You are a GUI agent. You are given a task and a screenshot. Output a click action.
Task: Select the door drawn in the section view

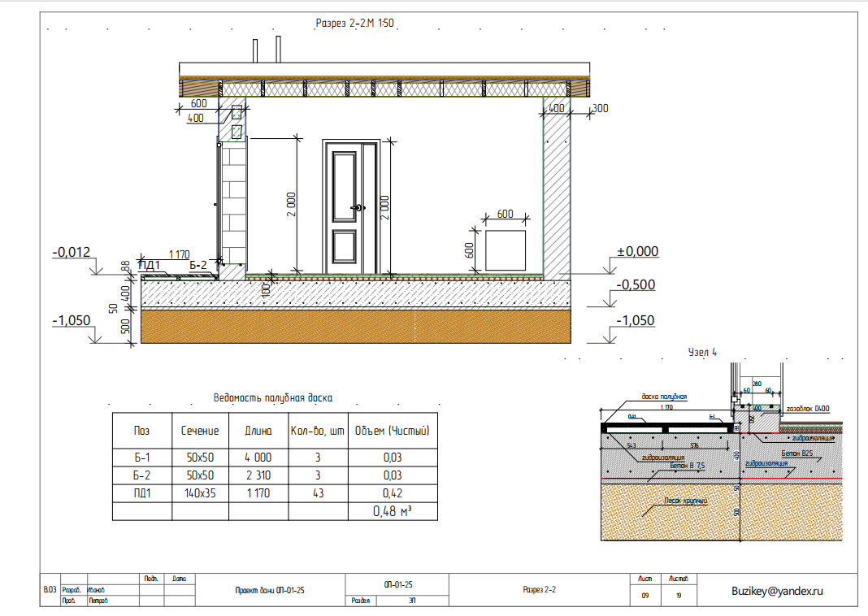pos(352,207)
